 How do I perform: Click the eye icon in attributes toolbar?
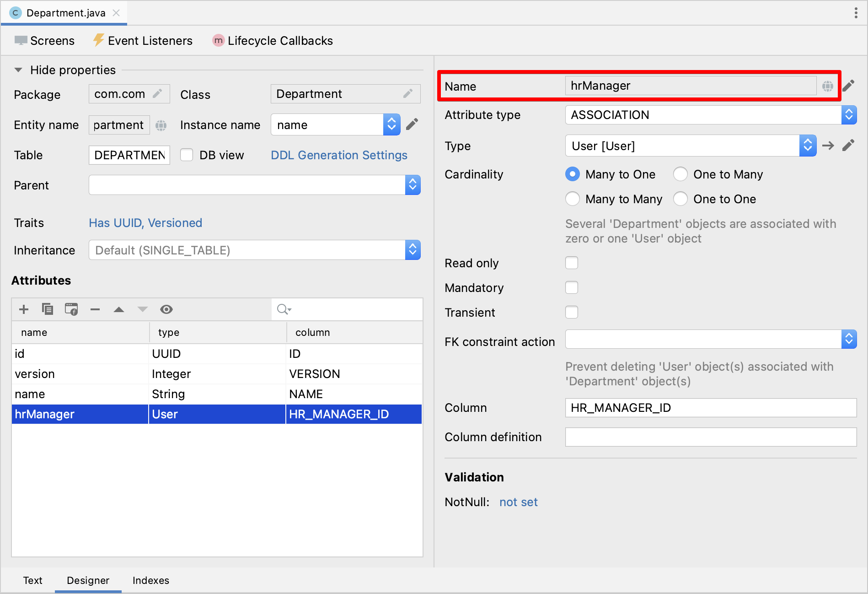tap(166, 309)
